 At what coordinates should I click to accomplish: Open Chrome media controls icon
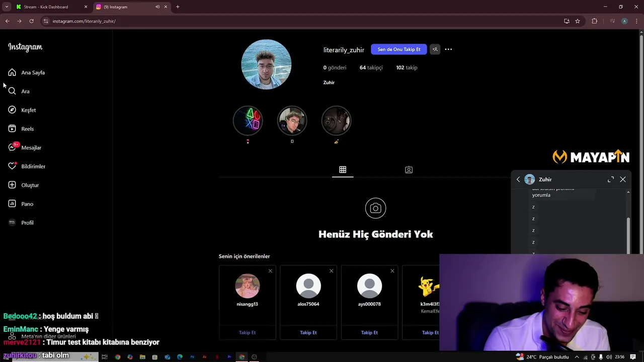(612, 21)
